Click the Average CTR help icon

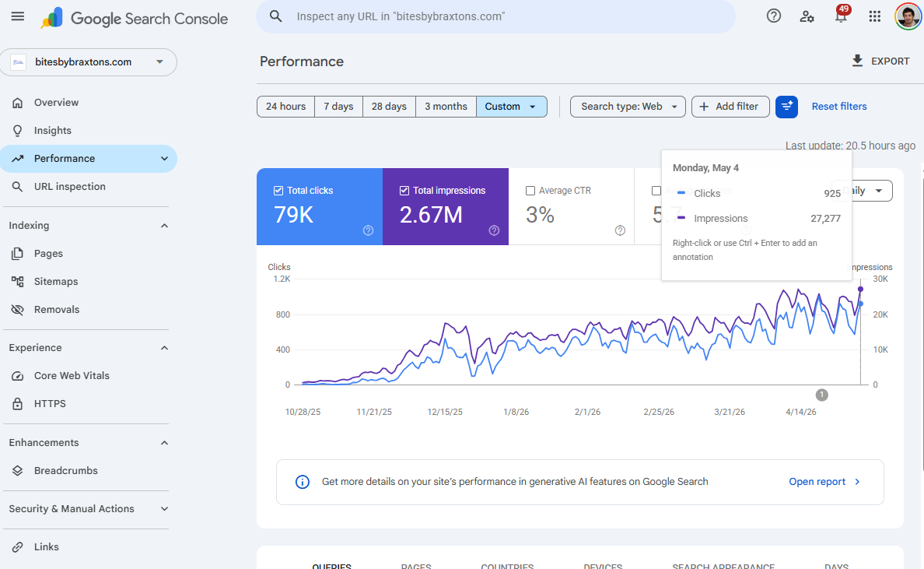(620, 230)
